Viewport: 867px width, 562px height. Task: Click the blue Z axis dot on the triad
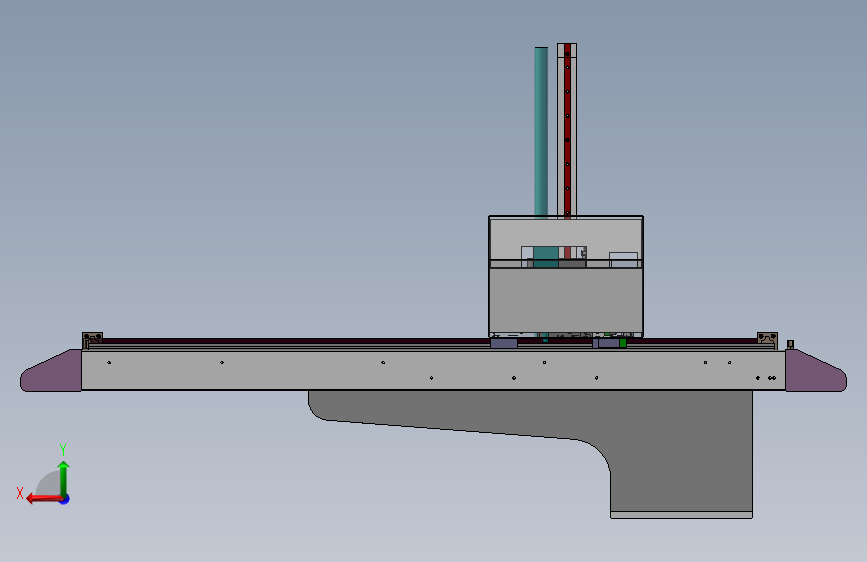pos(65,499)
